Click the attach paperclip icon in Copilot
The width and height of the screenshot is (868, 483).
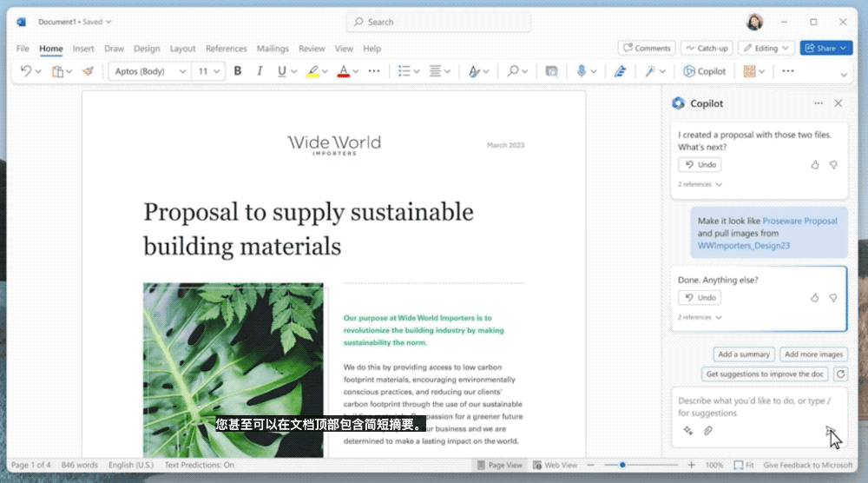pos(707,430)
